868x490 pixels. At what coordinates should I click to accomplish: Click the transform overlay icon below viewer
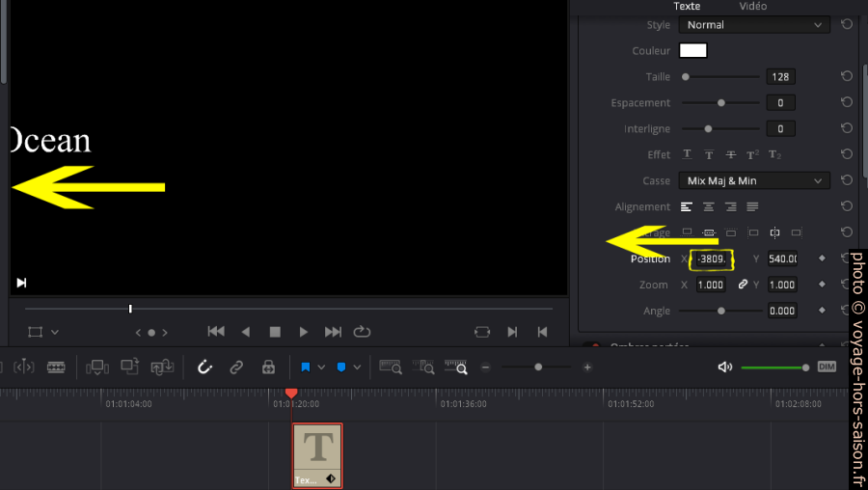click(x=36, y=332)
